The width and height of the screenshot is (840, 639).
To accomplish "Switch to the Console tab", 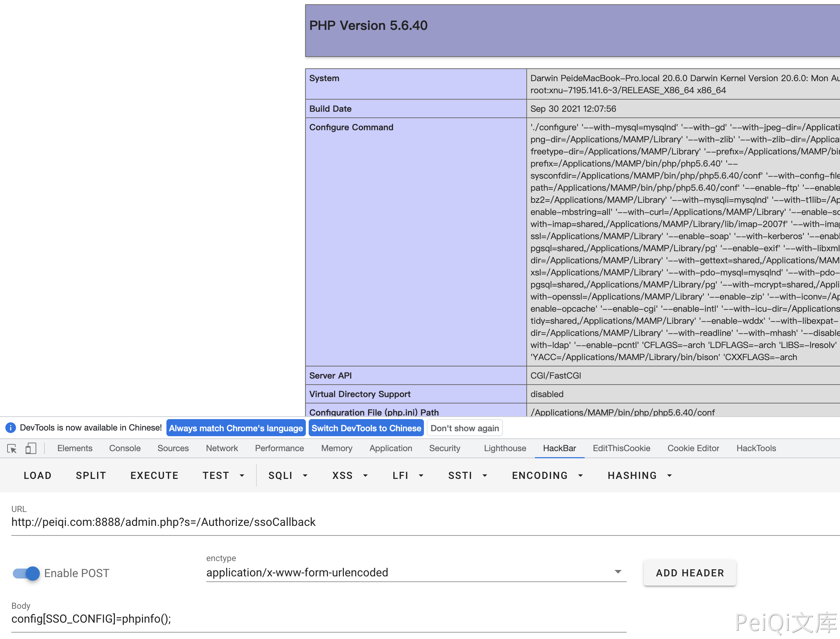I will (125, 448).
